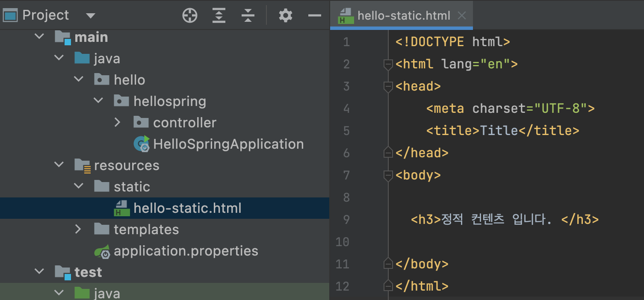Click the closing head fold marker line 6
Image resolution: width=644 pixels, height=300 pixels.
(x=388, y=153)
